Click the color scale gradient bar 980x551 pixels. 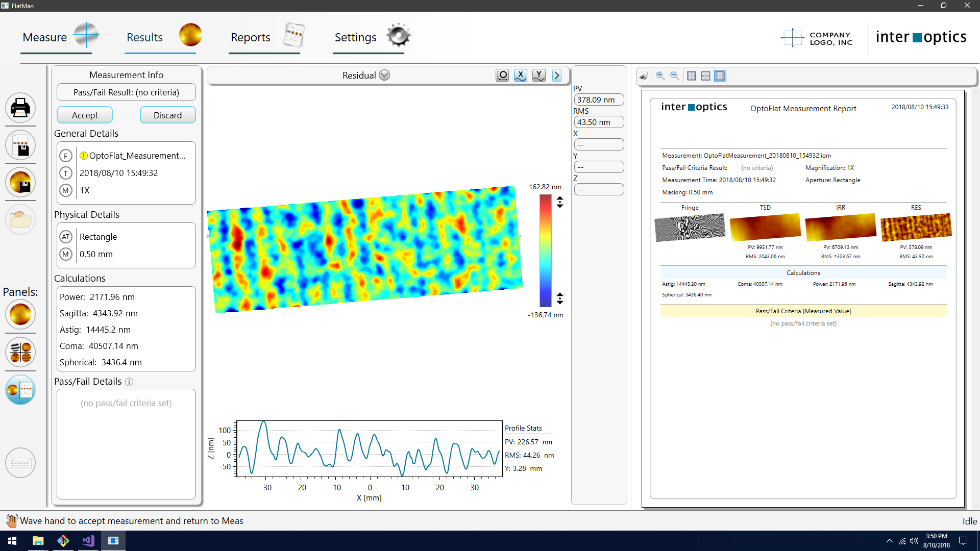[545, 250]
